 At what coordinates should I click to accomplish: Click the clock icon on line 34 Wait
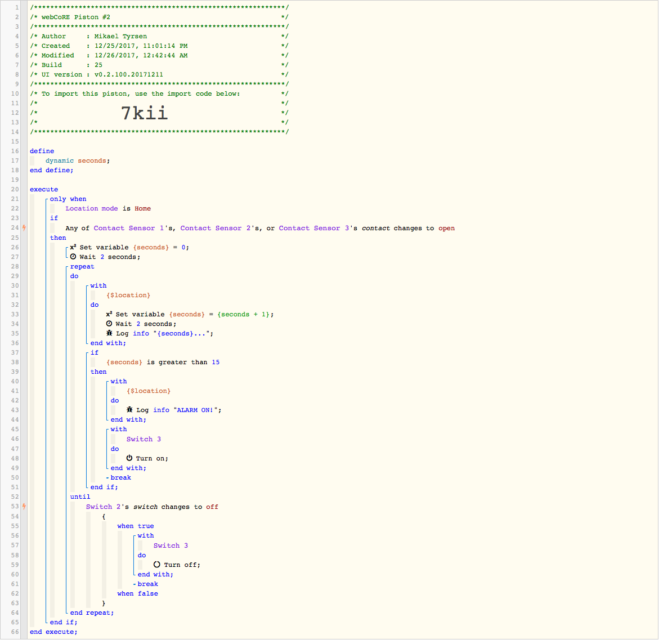coord(109,324)
